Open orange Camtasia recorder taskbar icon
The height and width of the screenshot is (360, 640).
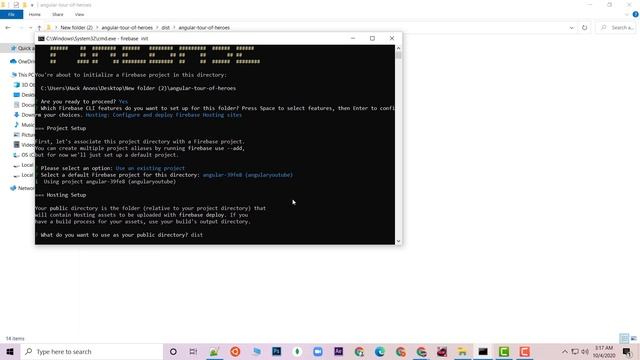tap(524, 351)
